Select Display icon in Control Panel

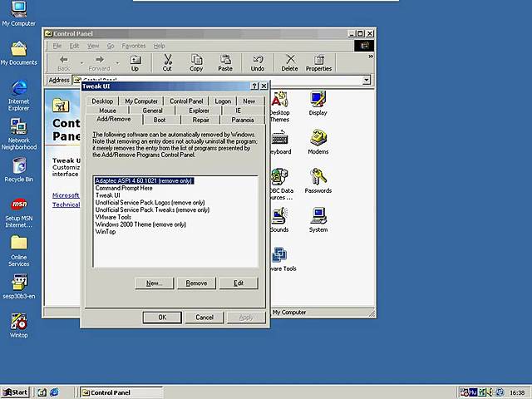coord(318,103)
